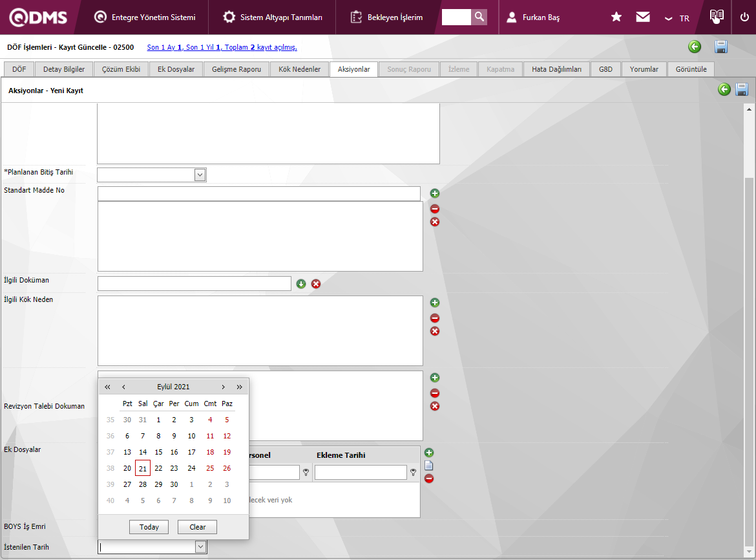The width and height of the screenshot is (756, 560).
Task: Toggle İstenilen Tarih date dropdown arrow
Action: pos(200,546)
